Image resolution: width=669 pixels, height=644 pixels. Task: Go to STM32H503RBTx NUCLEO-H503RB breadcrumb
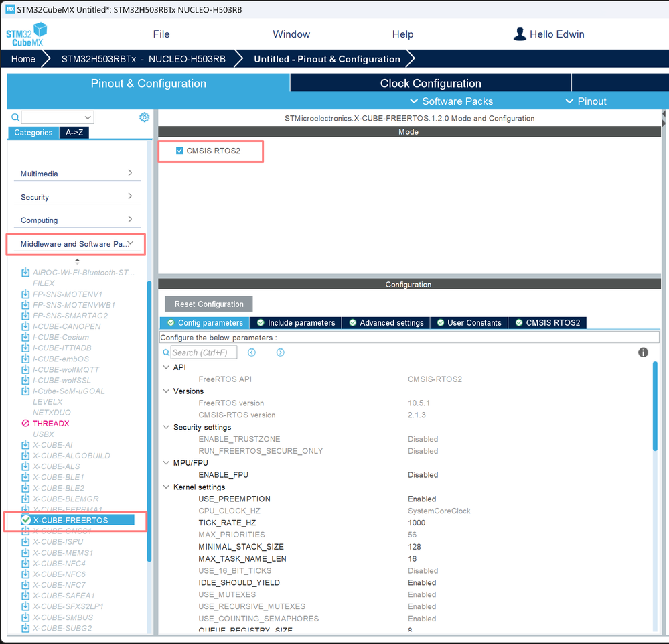[143, 59]
